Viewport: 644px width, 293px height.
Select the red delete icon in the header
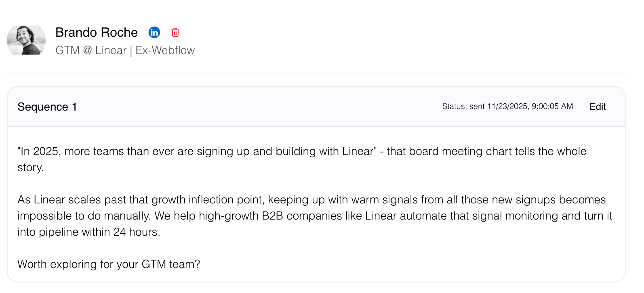point(175,32)
